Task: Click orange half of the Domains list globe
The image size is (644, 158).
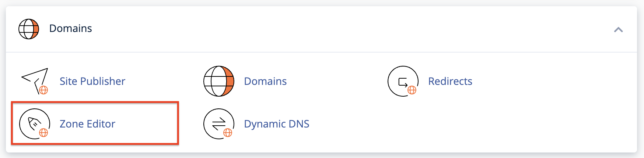Action: pyautogui.click(x=230, y=81)
